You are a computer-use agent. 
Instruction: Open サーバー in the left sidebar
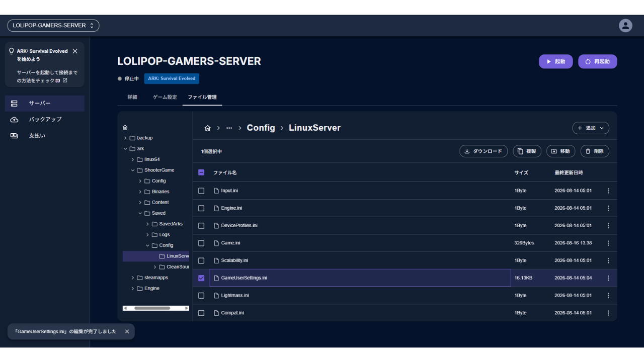[45, 104]
